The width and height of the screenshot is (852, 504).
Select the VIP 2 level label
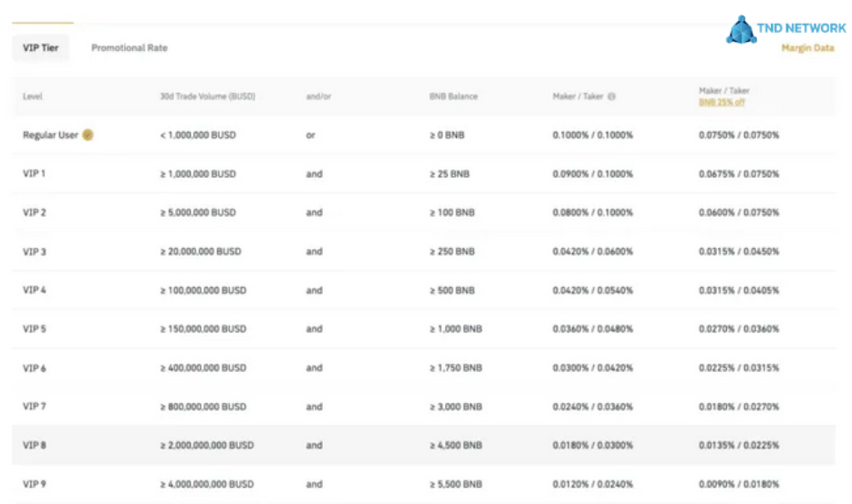(x=35, y=212)
